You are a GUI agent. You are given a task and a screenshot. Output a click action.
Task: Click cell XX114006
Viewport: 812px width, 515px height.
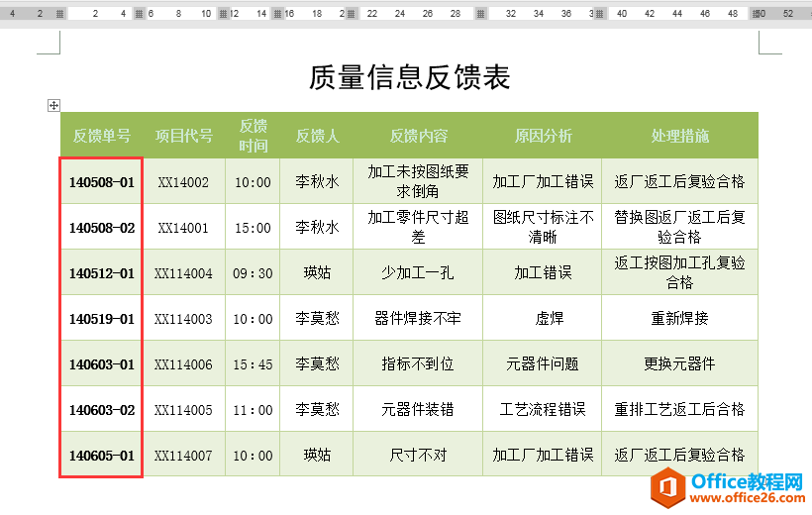[183, 364]
